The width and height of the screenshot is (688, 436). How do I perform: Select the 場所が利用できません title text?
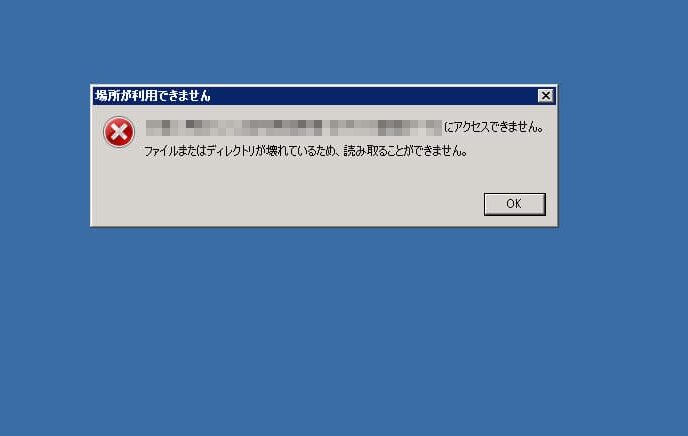coord(153,96)
